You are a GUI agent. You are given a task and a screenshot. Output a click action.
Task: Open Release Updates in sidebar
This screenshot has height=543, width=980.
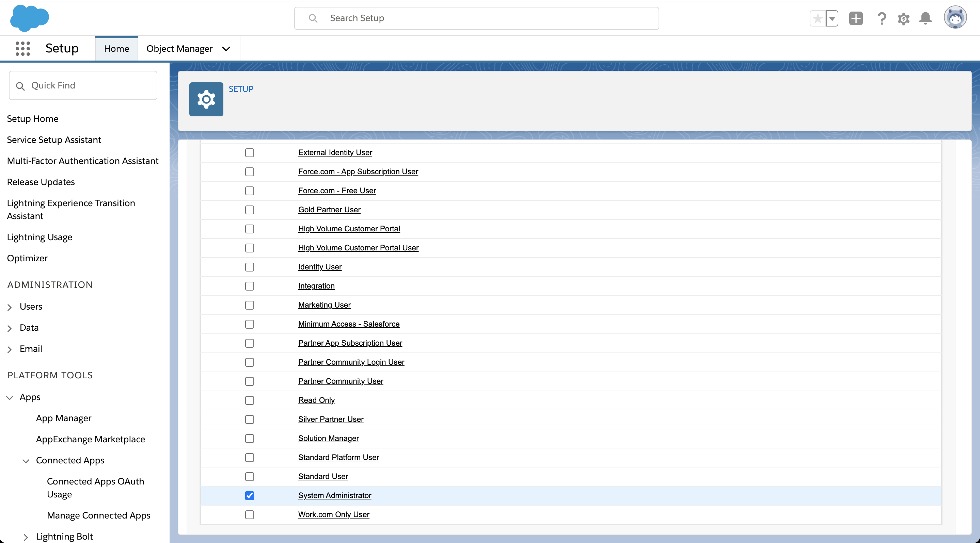(x=41, y=182)
